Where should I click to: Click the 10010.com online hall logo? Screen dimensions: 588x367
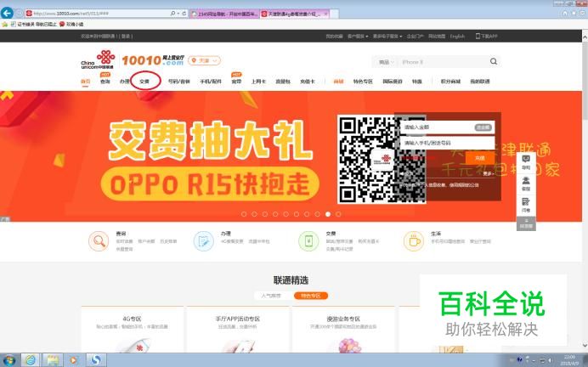pyautogui.click(x=153, y=60)
